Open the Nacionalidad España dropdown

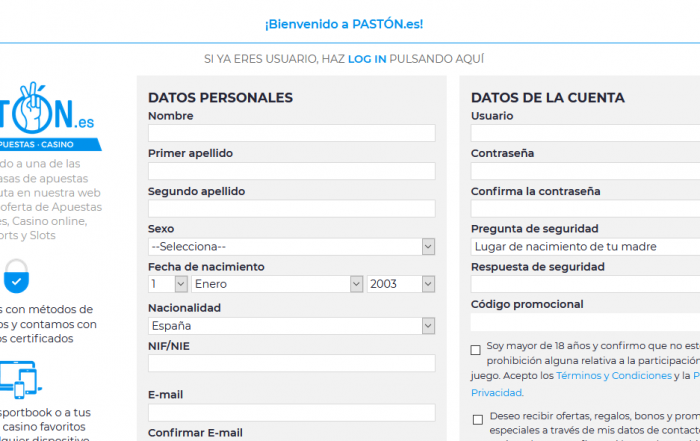(292, 326)
